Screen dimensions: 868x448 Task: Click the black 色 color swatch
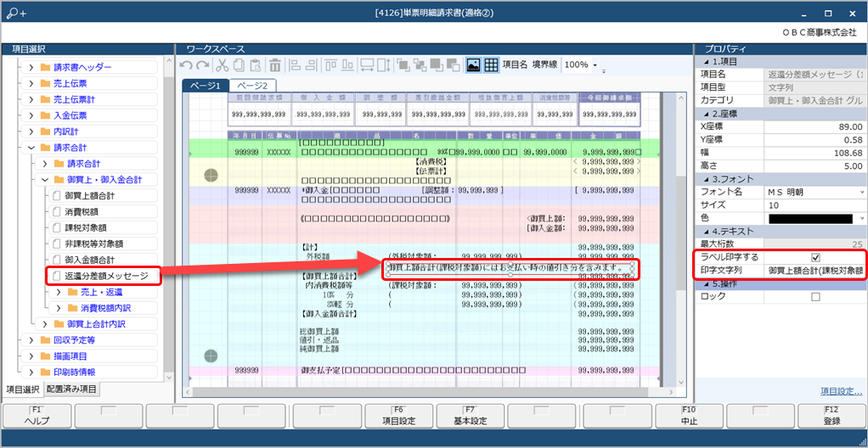811,218
